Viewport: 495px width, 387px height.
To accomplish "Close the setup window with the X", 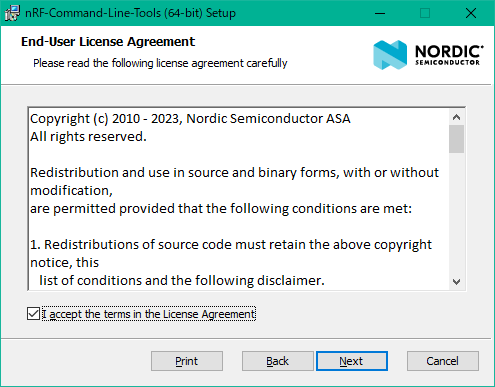I will [x=471, y=13].
